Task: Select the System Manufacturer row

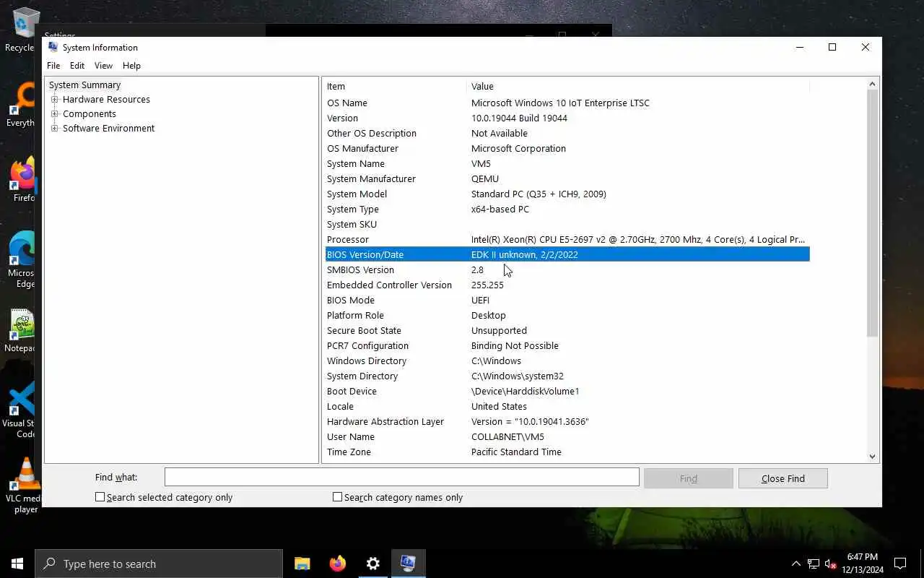Action: click(x=567, y=179)
